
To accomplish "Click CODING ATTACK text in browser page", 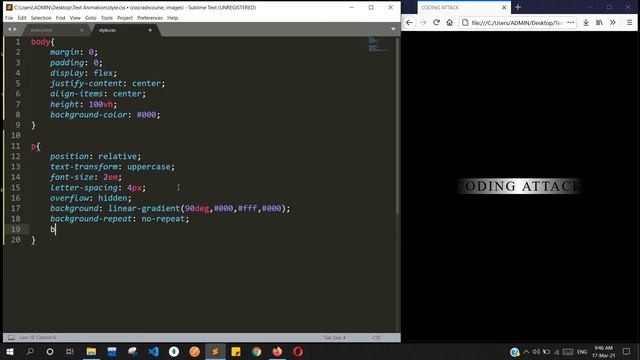I will point(519,187).
